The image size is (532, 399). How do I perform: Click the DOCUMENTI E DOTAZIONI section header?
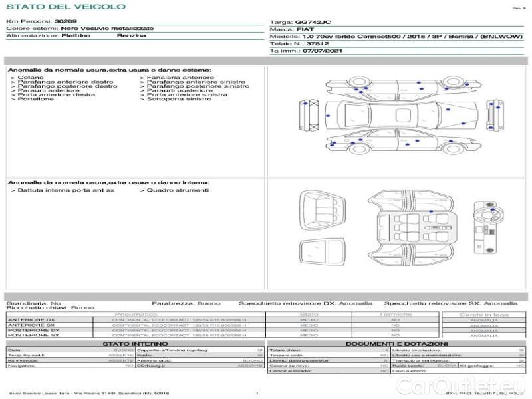pos(396,343)
